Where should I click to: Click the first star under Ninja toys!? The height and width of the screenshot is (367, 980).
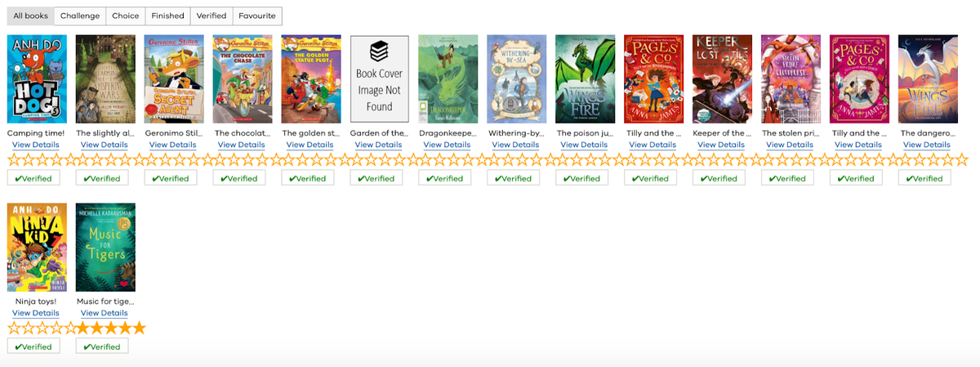tap(14, 328)
